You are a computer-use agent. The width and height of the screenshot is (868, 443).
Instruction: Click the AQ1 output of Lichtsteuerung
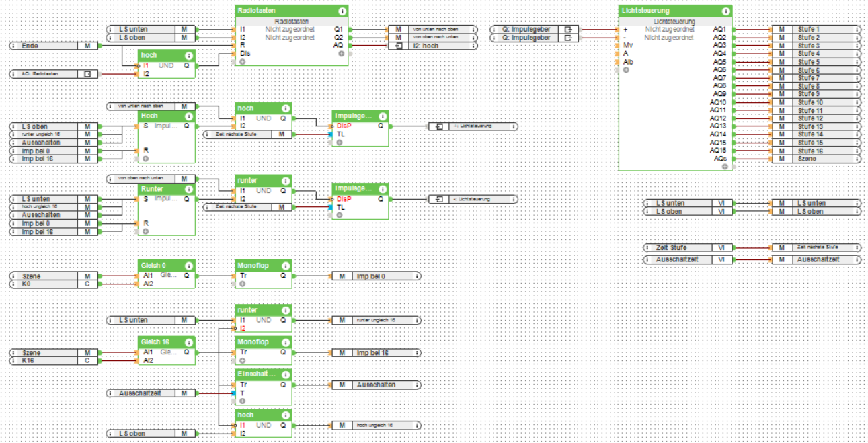719,30
